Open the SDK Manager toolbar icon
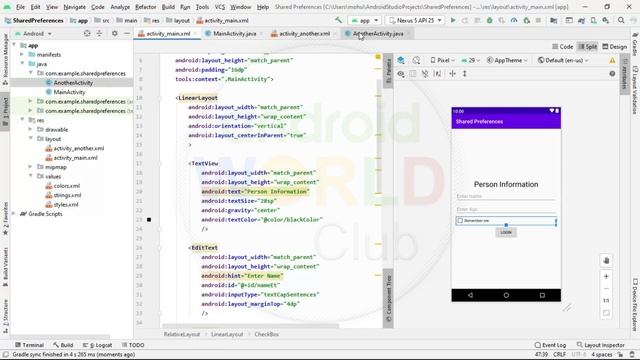640x360 pixels. [x=606, y=20]
